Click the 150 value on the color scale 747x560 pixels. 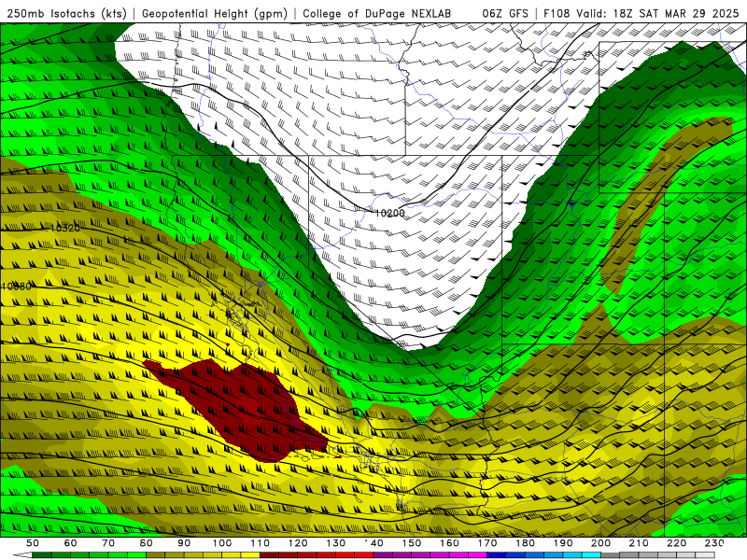click(412, 543)
